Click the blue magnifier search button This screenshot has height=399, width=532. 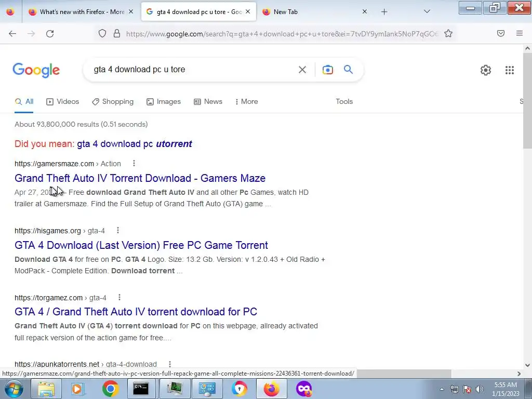click(x=348, y=69)
